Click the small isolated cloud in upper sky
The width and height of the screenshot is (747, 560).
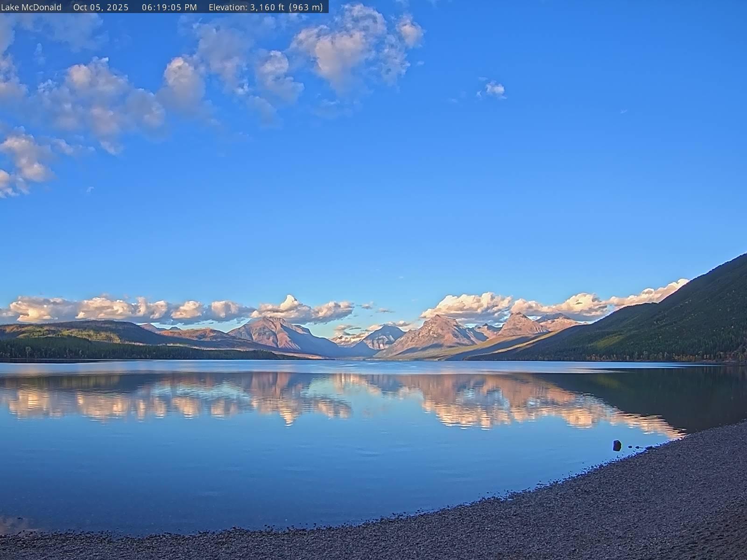pos(494,89)
